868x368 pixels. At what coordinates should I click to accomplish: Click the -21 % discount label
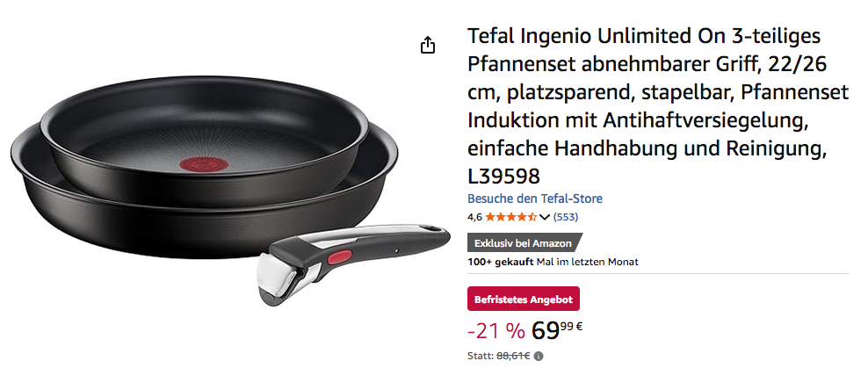click(495, 331)
